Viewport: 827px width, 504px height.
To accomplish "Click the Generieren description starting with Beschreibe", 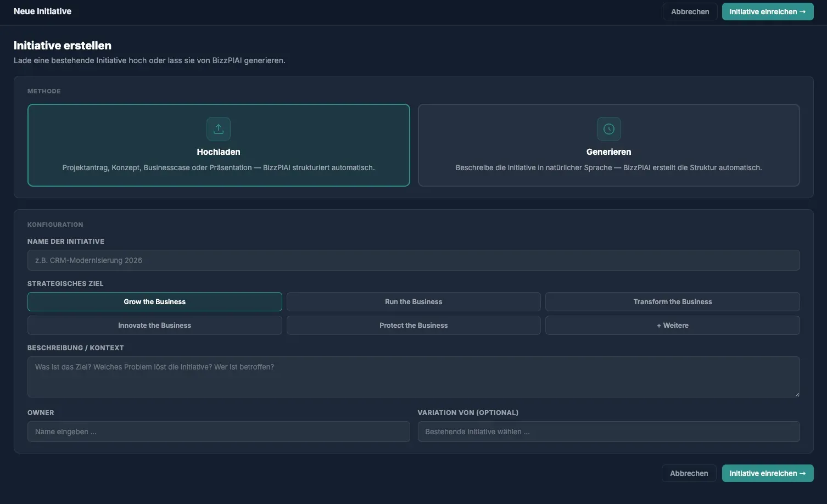I will click(608, 168).
